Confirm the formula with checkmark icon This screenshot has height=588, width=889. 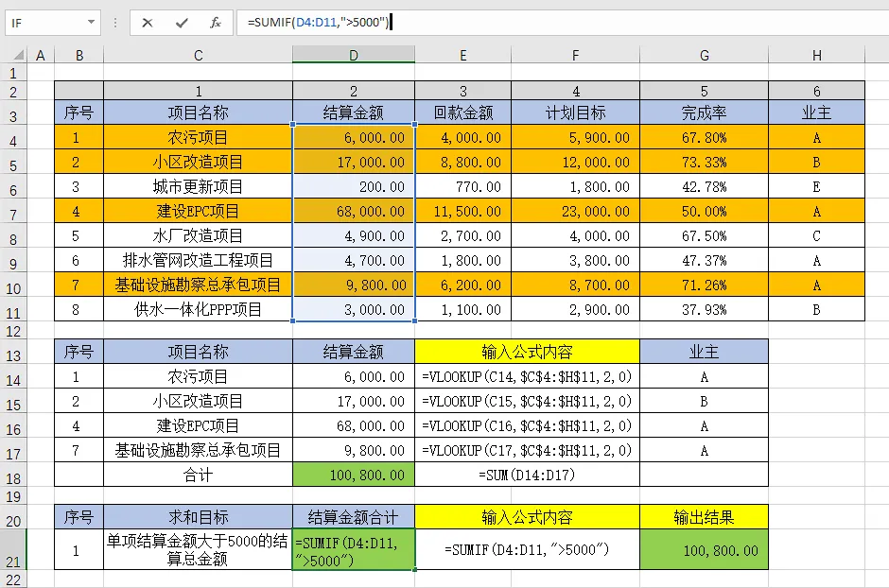(x=182, y=23)
